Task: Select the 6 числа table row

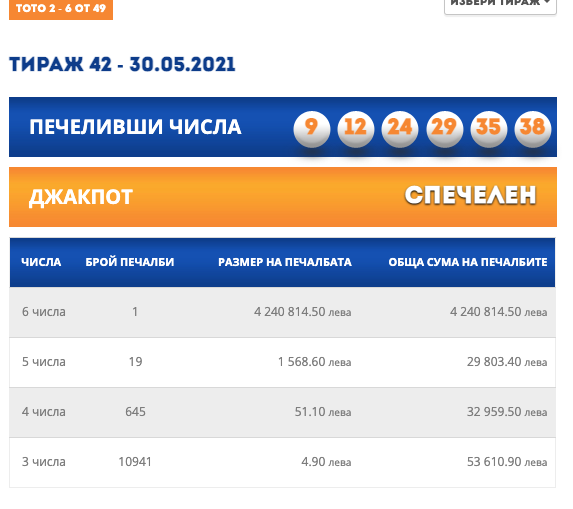Action: [x=282, y=312]
